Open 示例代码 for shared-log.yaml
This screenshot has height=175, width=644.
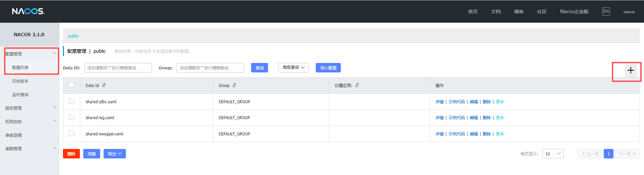pyautogui.click(x=457, y=118)
